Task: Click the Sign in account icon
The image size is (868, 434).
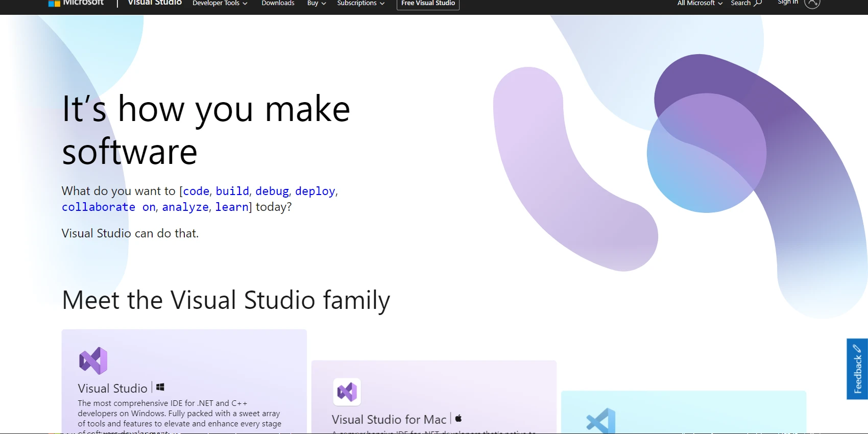Action: tap(812, 3)
